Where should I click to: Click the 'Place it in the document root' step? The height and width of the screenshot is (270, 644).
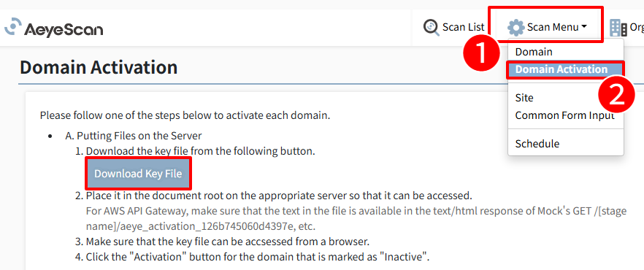tap(279, 195)
